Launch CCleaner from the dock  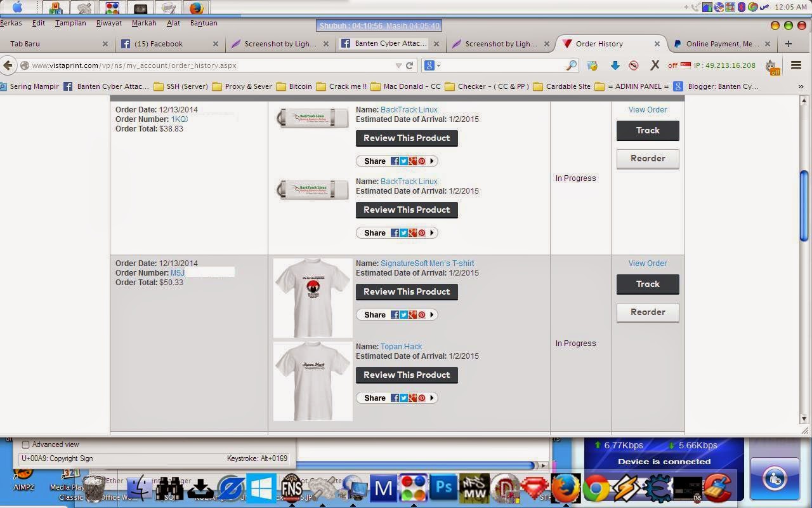(718, 488)
